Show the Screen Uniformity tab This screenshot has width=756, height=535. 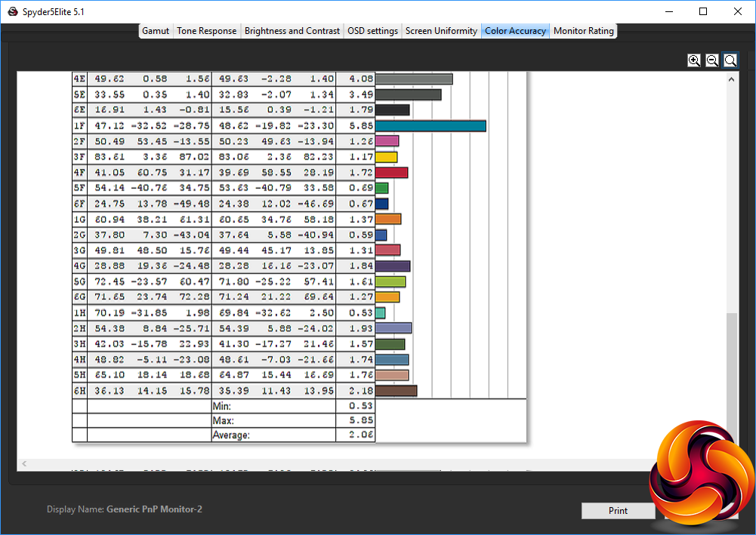pyautogui.click(x=441, y=31)
